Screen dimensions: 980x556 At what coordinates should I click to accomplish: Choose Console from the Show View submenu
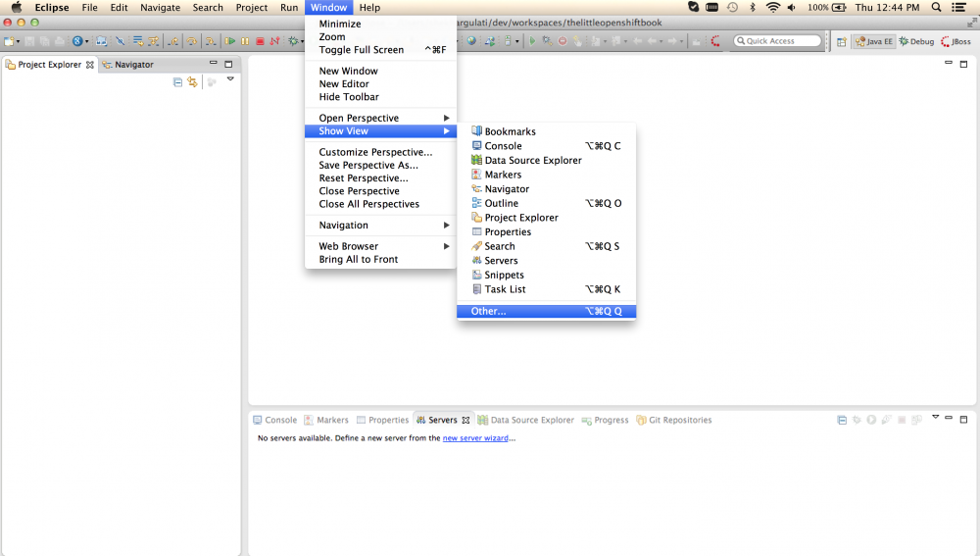point(503,146)
